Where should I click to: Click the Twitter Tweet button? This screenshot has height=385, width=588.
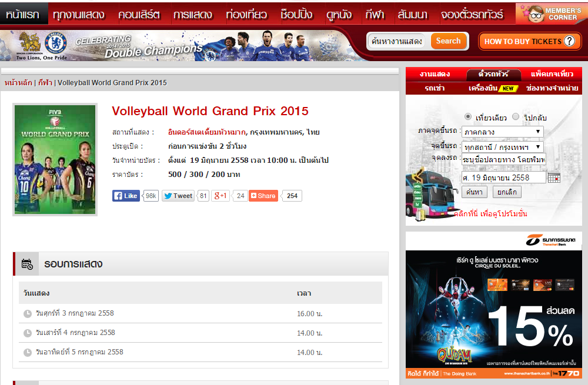coord(178,196)
